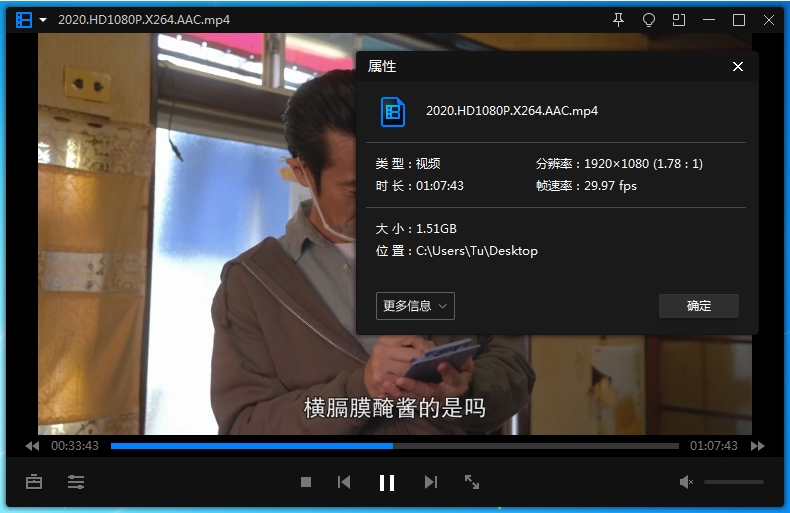Screen dimensions: 790x513
Task: Click the playback progress bar
Action: (x=394, y=446)
